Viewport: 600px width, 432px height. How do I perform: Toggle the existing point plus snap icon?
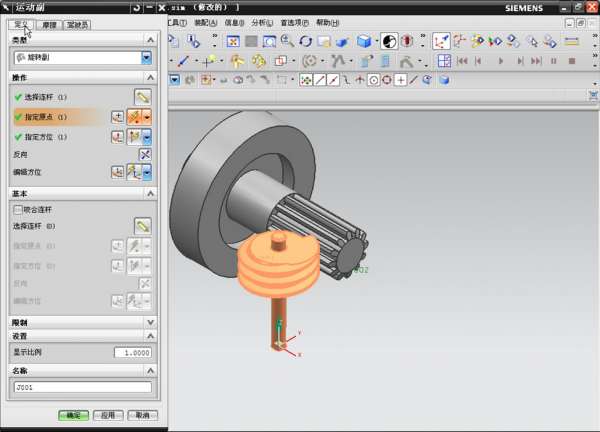click(400, 80)
